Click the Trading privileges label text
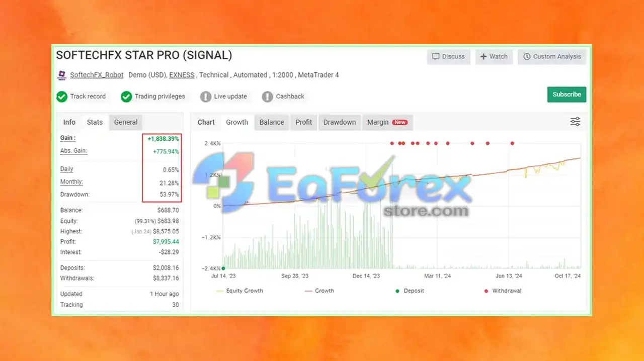Viewport: 644px width, 361px height. click(160, 97)
